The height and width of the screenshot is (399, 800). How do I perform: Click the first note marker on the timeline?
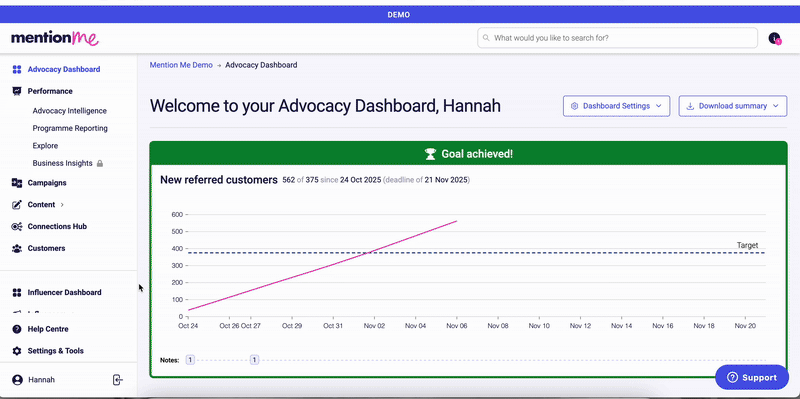coord(190,360)
